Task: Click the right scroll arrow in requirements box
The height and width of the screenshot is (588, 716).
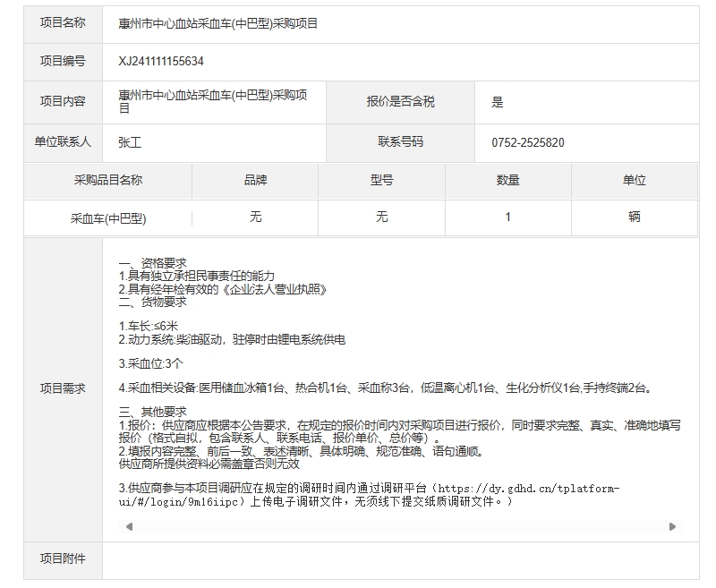Action: (x=672, y=527)
